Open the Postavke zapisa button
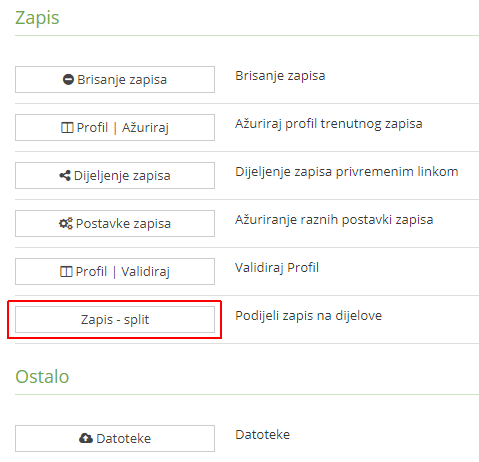This screenshot has height=462, width=479. click(115, 224)
